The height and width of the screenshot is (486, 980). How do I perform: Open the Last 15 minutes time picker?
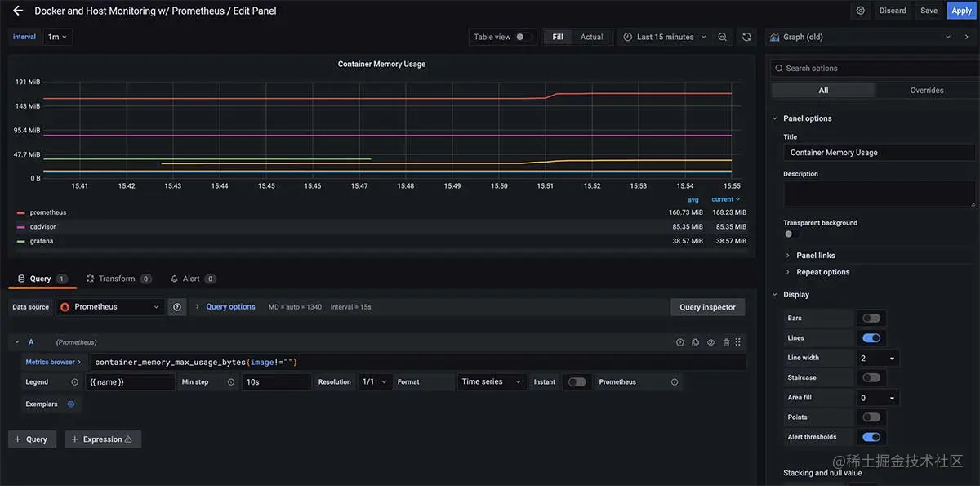click(x=666, y=37)
